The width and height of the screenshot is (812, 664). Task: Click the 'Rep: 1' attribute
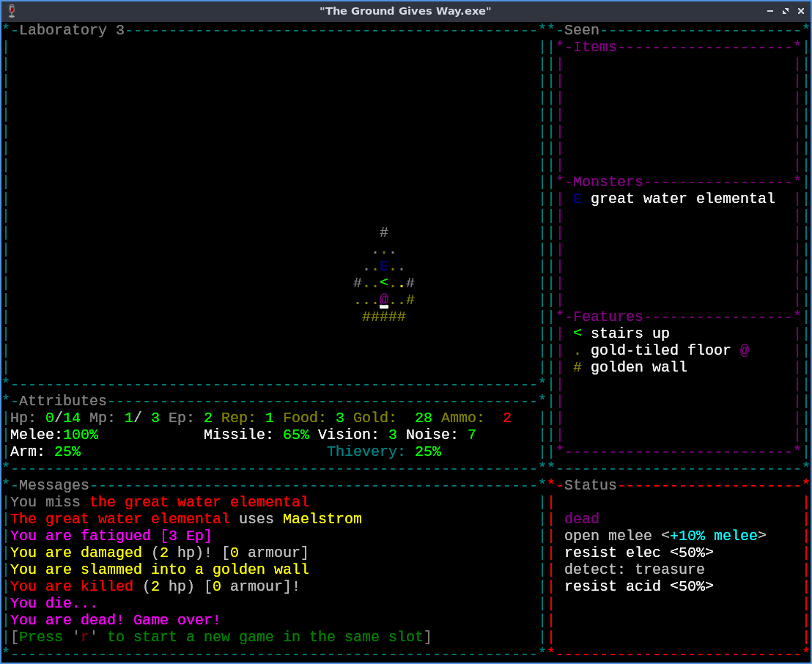(248, 418)
